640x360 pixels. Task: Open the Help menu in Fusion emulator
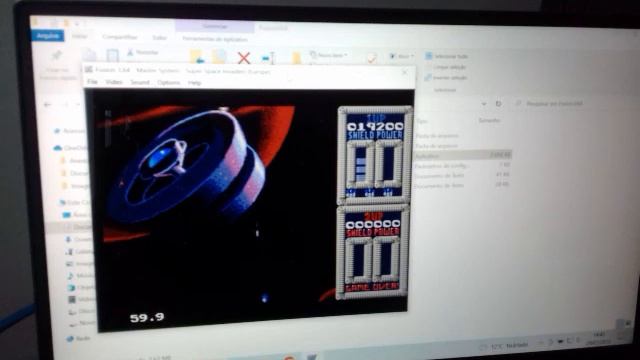(195, 83)
